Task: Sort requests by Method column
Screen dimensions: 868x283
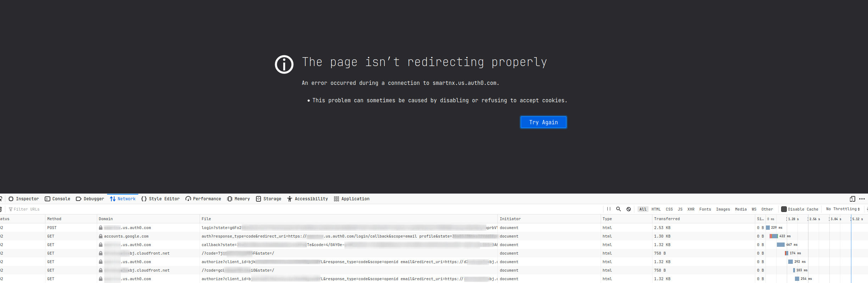Action: point(71,219)
